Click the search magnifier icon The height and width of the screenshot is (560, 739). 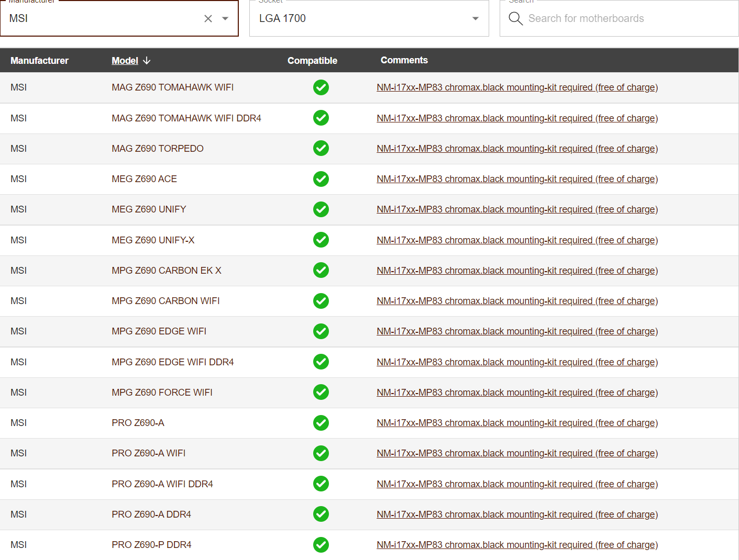pos(515,19)
